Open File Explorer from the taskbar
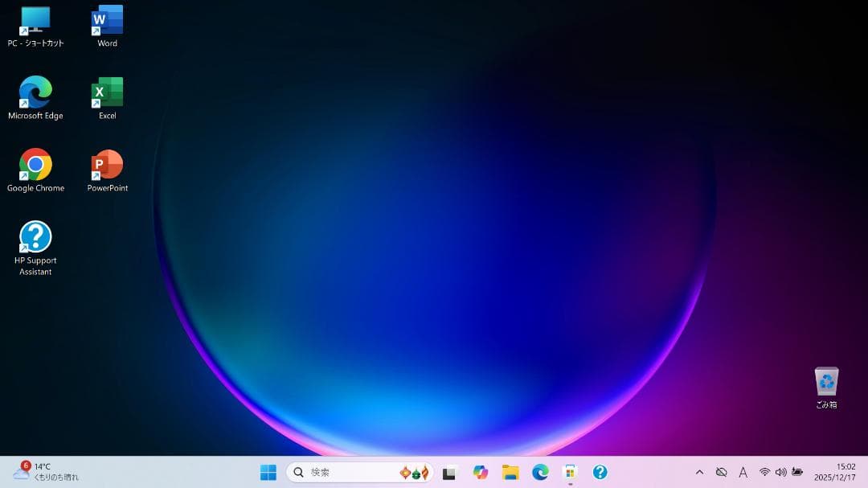The height and width of the screenshot is (488, 868). click(510, 473)
